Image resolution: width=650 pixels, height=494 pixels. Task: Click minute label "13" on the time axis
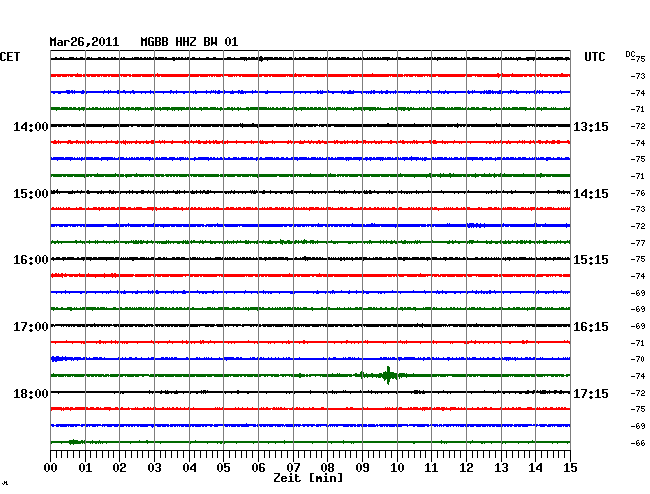pyautogui.click(x=501, y=468)
